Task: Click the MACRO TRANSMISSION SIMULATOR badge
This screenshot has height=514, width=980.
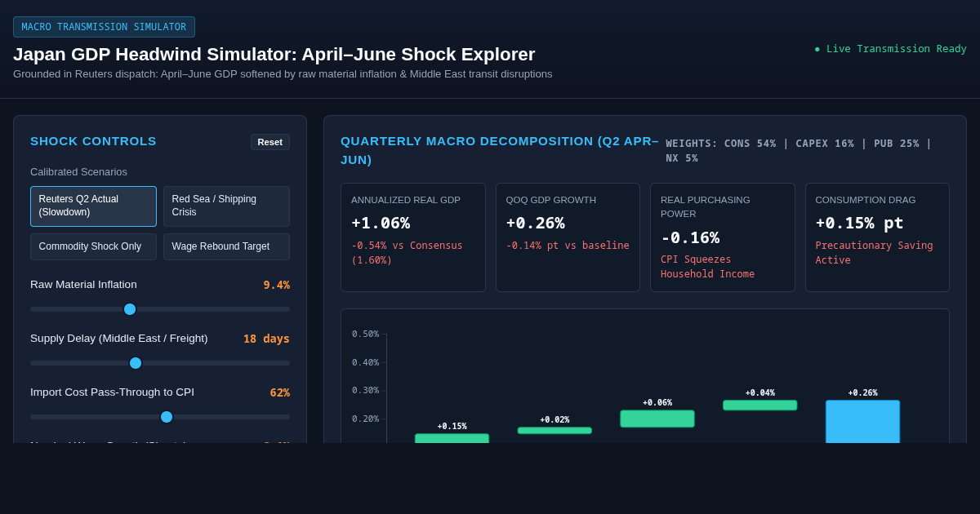Action: point(104,27)
